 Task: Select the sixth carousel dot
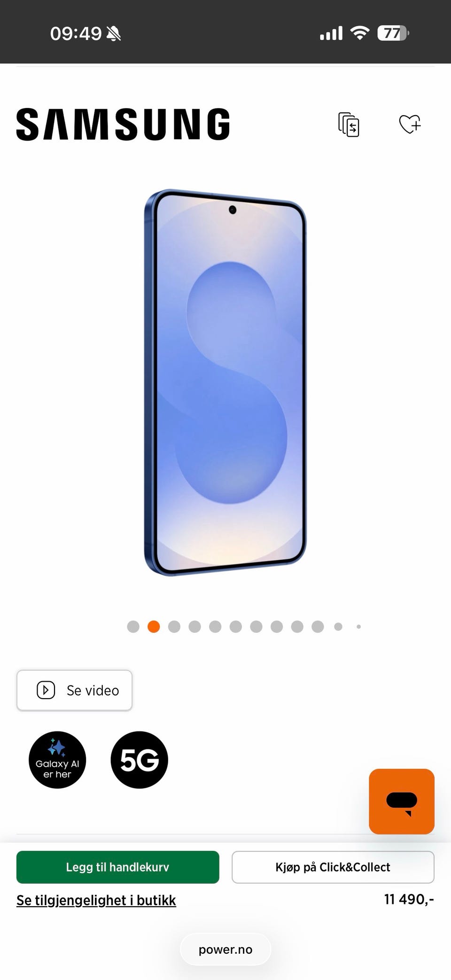click(236, 627)
